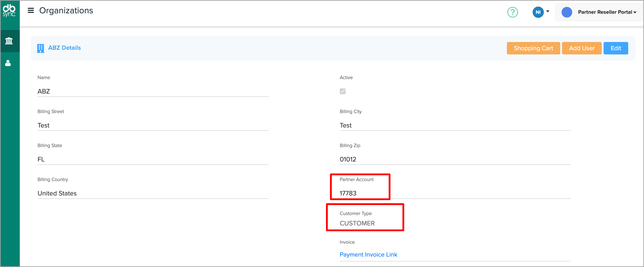644x267 pixels.
Task: Click the help question mark icon
Action: (512, 12)
